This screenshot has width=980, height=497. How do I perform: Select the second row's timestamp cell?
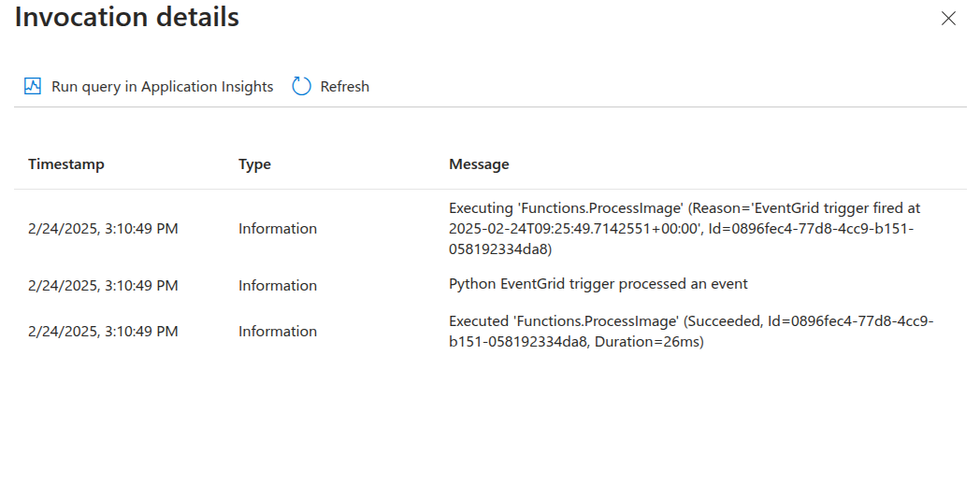pyautogui.click(x=103, y=285)
